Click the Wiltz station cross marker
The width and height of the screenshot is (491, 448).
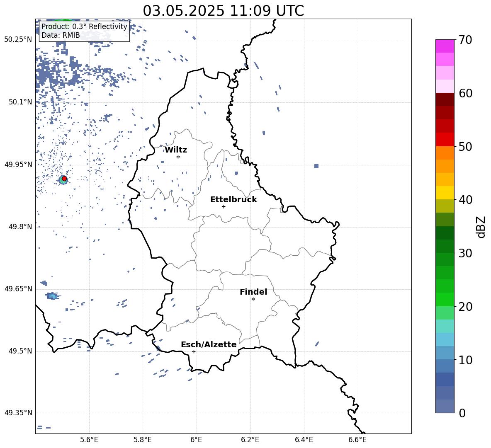(178, 157)
